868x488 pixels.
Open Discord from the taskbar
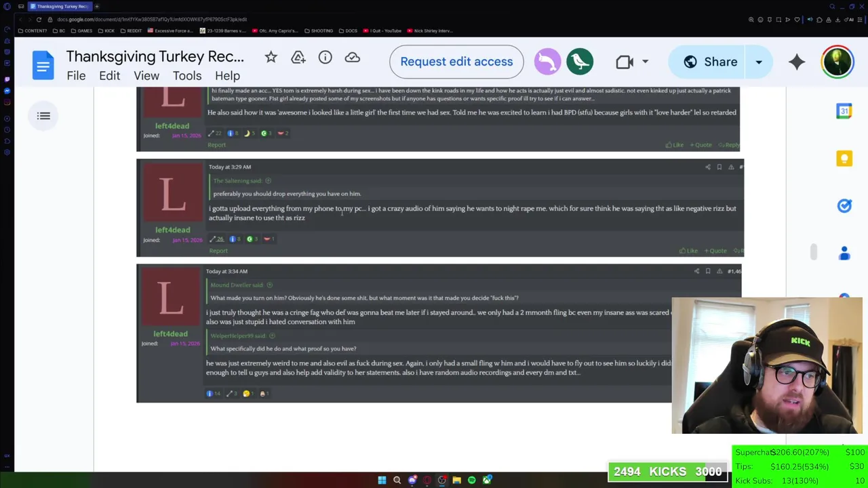click(412, 480)
